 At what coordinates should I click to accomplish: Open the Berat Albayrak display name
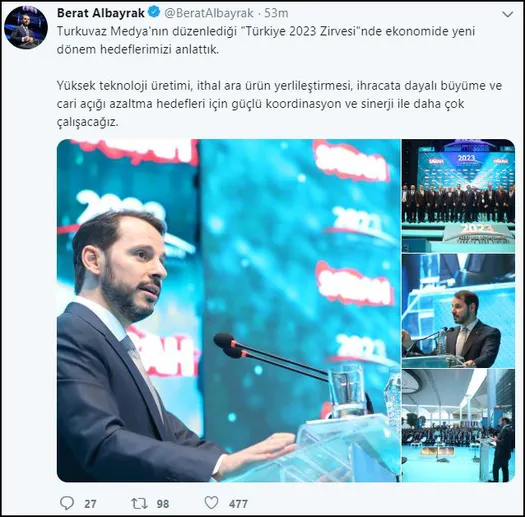pyautogui.click(x=101, y=13)
